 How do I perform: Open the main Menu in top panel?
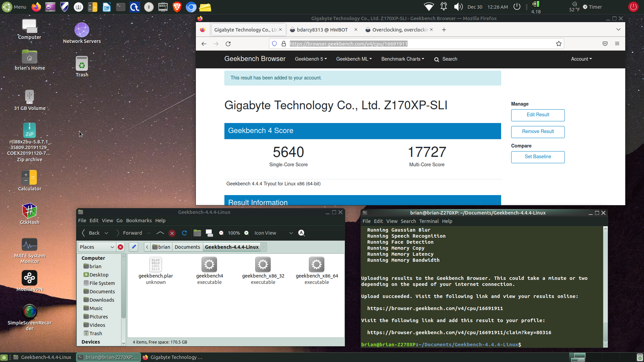[x=14, y=7]
